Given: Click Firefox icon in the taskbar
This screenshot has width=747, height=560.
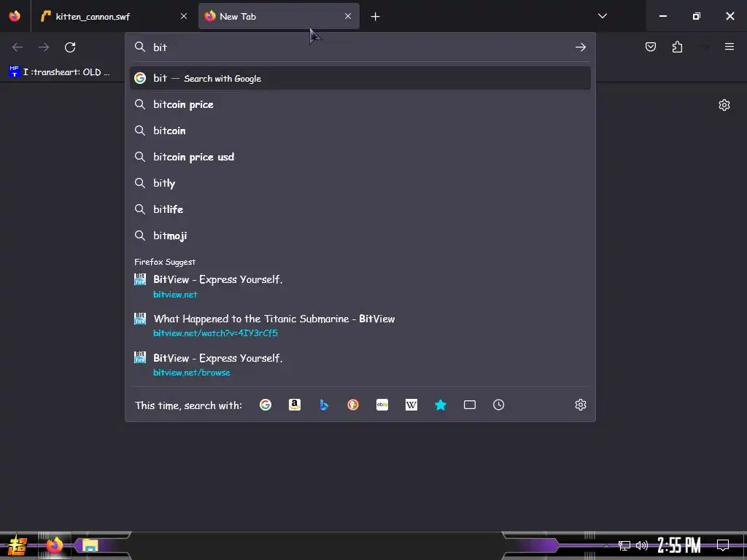Looking at the screenshot, I should [x=54, y=545].
